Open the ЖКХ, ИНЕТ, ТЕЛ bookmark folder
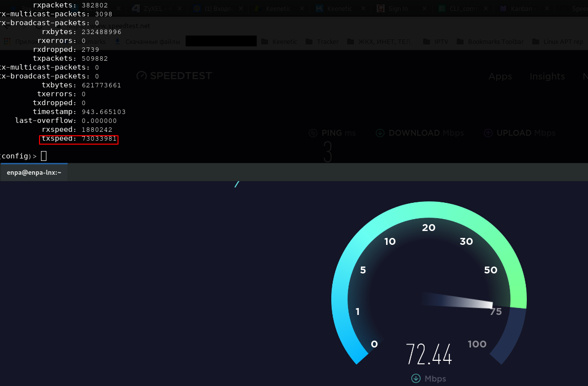The height and width of the screenshot is (386, 588). click(x=379, y=41)
